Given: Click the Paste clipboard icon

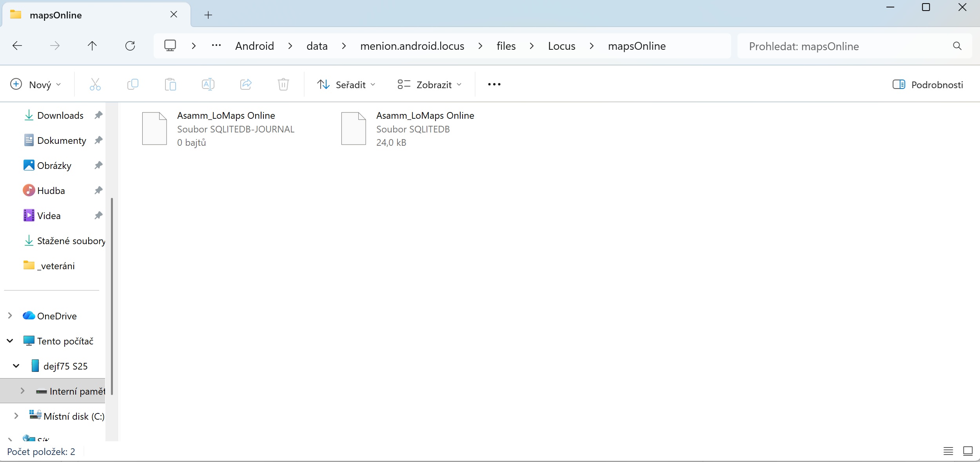Looking at the screenshot, I should click(x=171, y=84).
